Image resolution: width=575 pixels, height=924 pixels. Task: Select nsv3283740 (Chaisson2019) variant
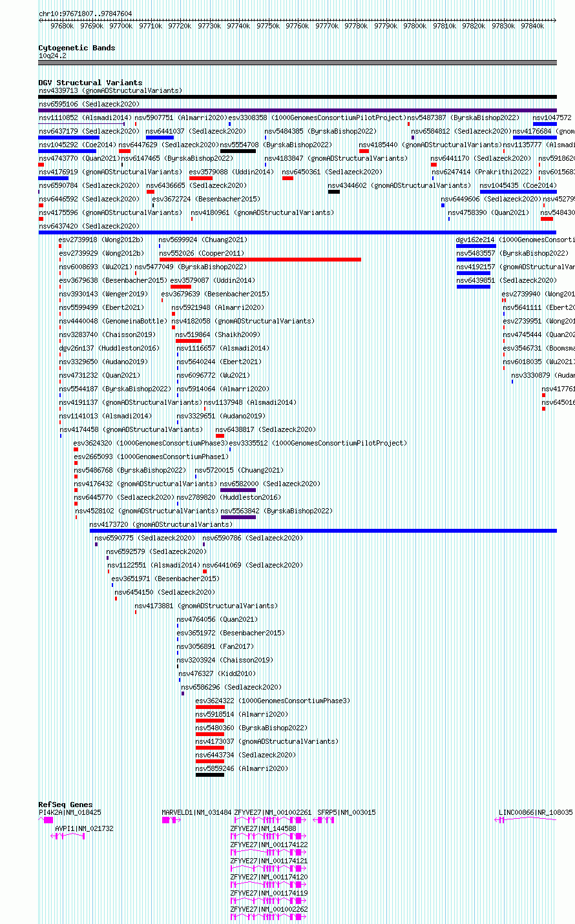[107, 334]
